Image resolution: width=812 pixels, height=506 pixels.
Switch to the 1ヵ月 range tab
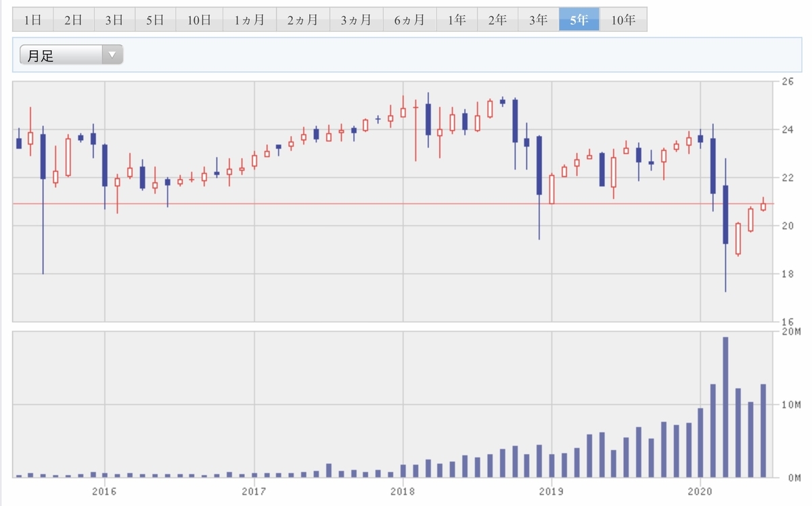[x=249, y=20]
